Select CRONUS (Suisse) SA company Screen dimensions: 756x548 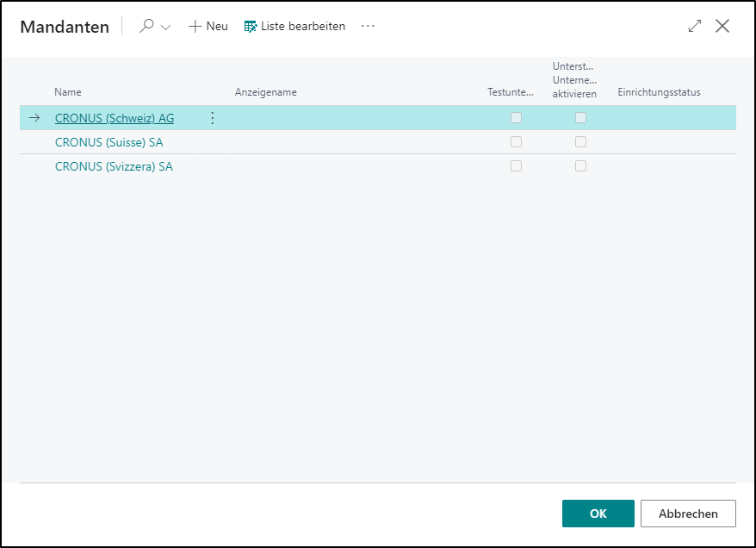pos(108,142)
